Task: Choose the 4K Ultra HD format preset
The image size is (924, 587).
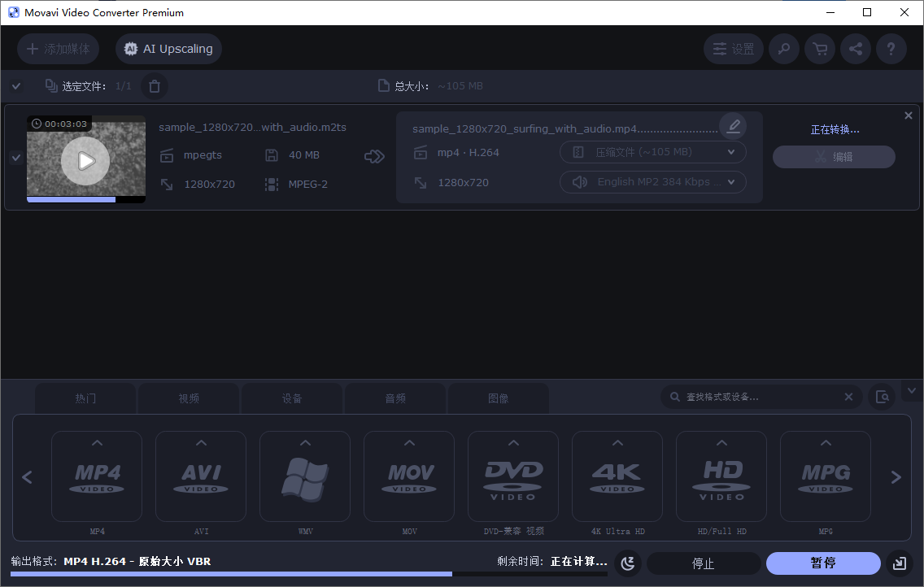Action: click(x=617, y=476)
